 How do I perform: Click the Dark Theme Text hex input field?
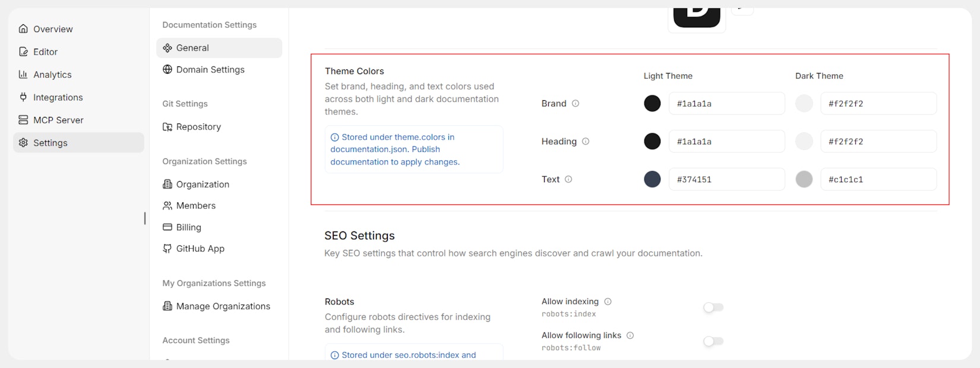click(878, 179)
